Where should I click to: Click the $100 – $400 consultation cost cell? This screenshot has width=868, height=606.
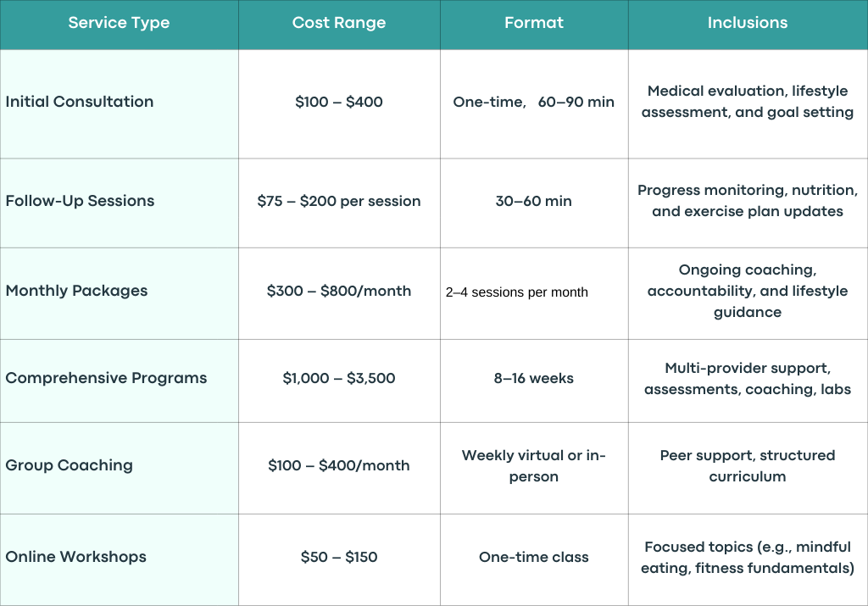pos(339,104)
